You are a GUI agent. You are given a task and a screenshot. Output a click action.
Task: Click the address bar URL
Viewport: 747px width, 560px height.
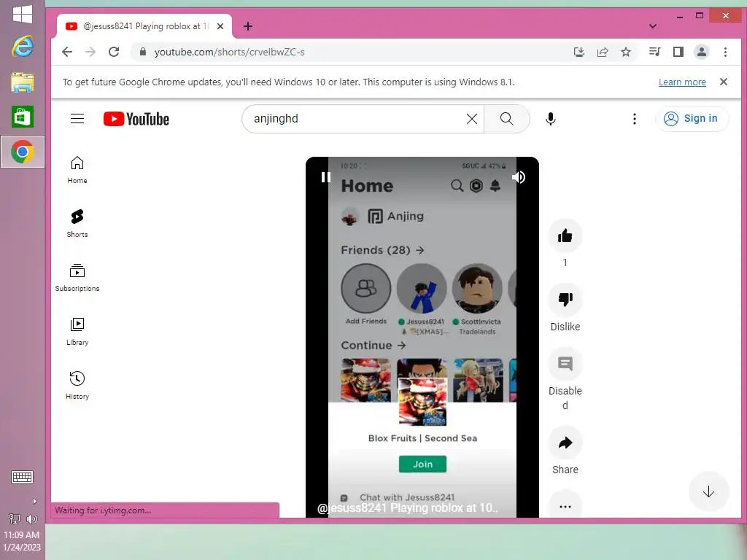tap(229, 52)
